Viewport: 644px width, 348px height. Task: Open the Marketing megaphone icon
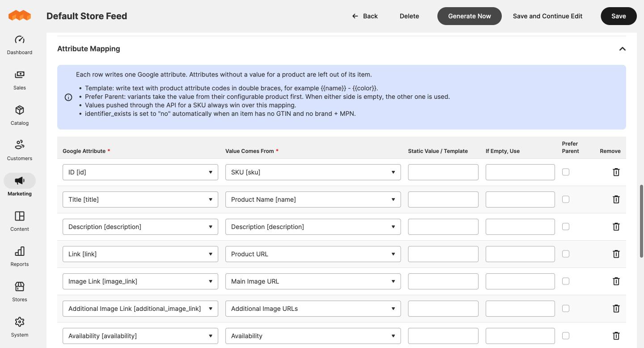20,180
